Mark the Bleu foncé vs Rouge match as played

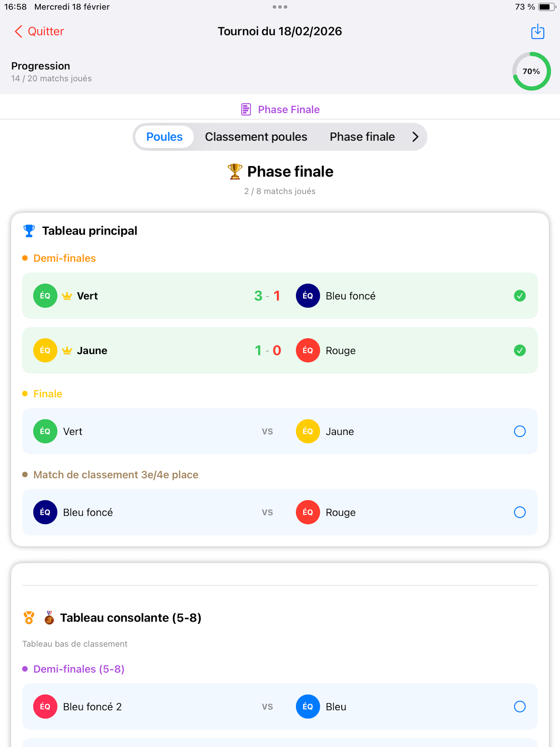[x=520, y=512]
